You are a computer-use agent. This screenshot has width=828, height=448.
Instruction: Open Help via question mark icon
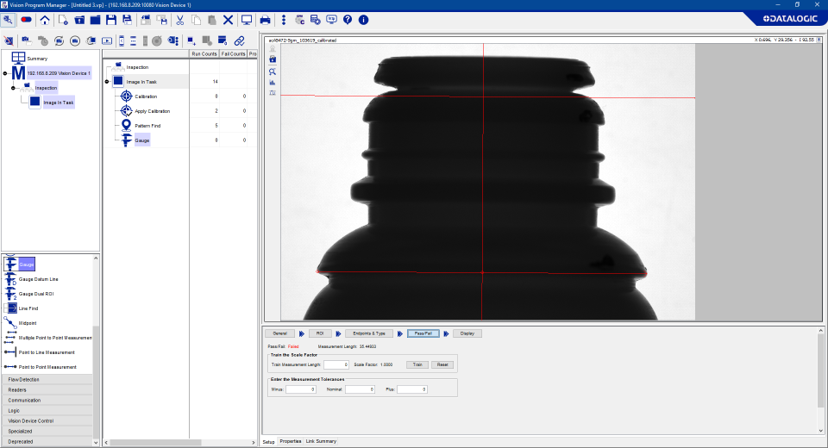coord(347,20)
